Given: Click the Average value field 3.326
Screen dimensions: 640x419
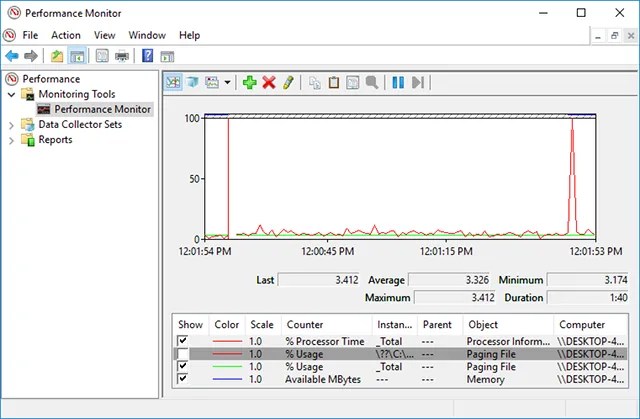Looking at the screenshot, I should (449, 280).
